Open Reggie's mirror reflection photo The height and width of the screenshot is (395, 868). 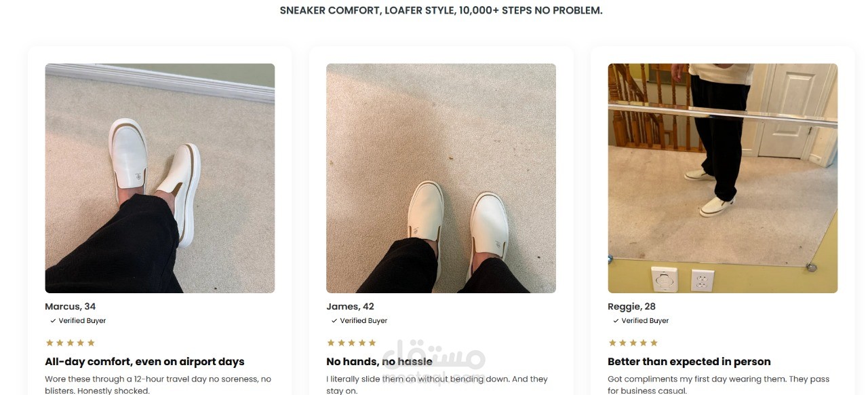(x=723, y=178)
